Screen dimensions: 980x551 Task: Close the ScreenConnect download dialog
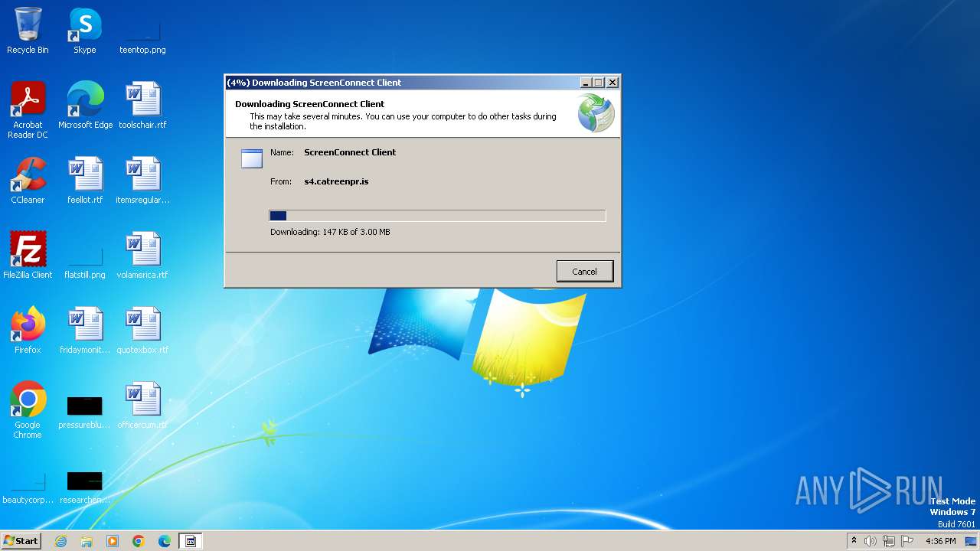pos(612,83)
